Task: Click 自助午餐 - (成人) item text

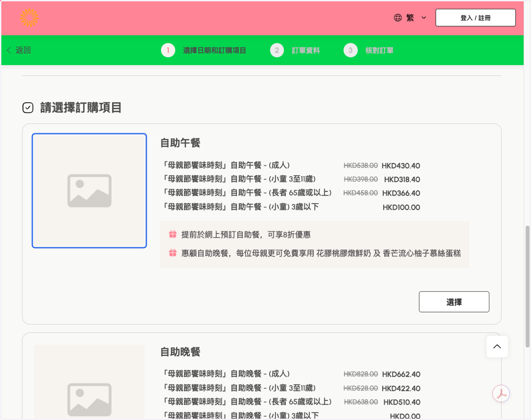Action: [226, 165]
